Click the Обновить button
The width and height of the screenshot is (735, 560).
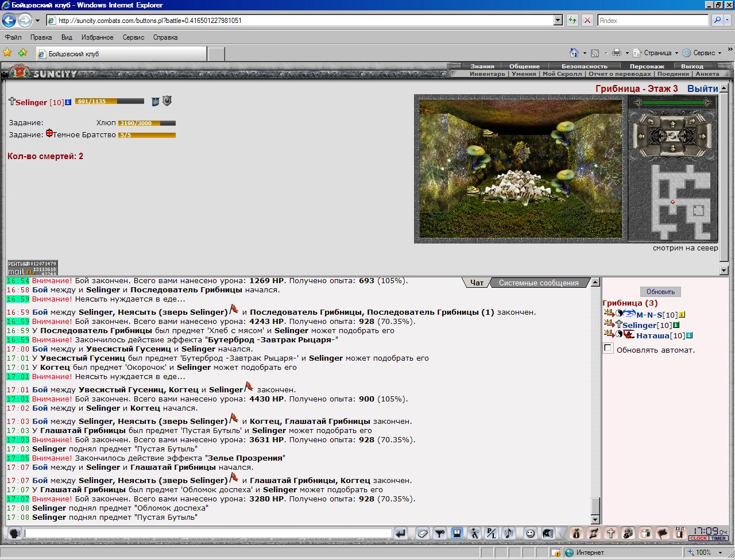(660, 292)
